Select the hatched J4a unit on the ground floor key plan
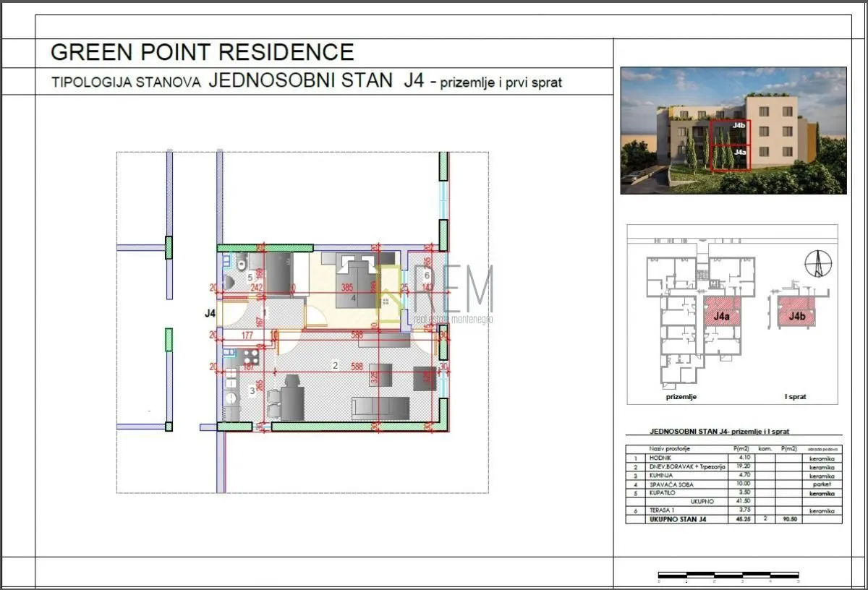 point(721,310)
